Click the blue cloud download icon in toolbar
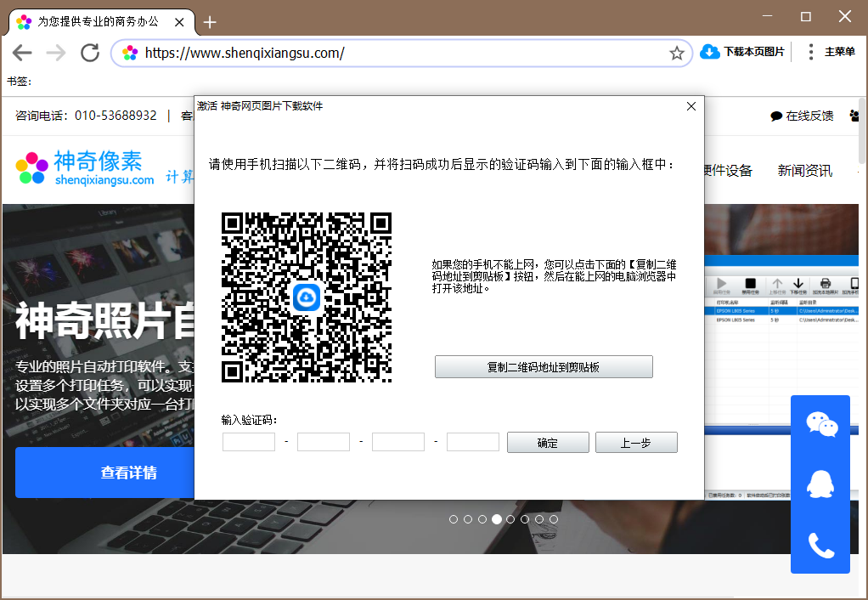Viewport: 868px width, 600px height. click(710, 52)
